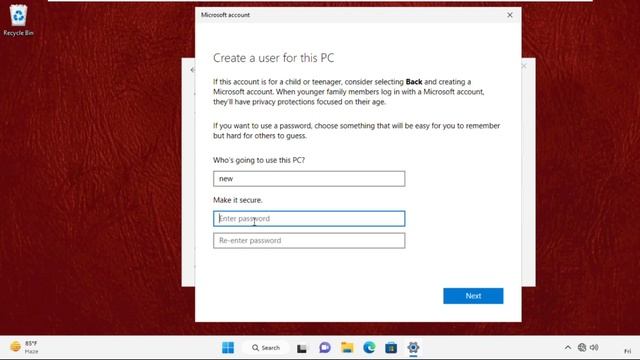Viewport: 640px width, 360px height.
Task: Click the 'Who's going to use this PC?' label
Action: [259, 160]
